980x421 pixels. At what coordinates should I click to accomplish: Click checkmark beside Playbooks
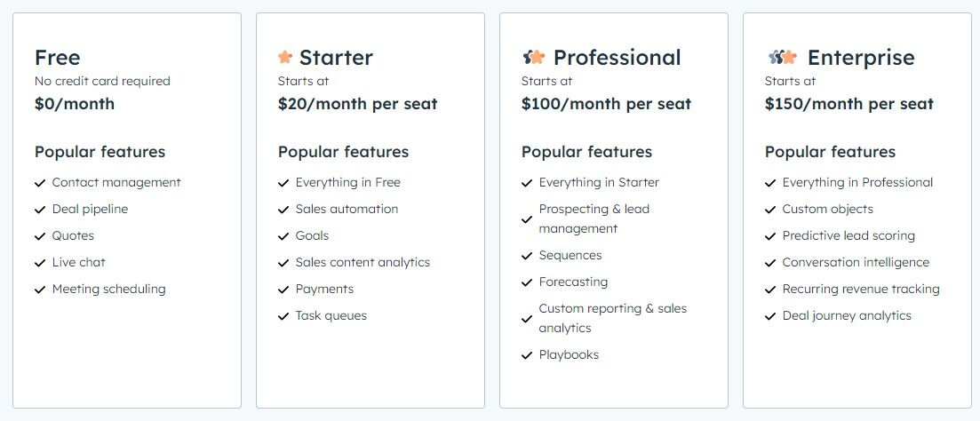click(x=527, y=355)
